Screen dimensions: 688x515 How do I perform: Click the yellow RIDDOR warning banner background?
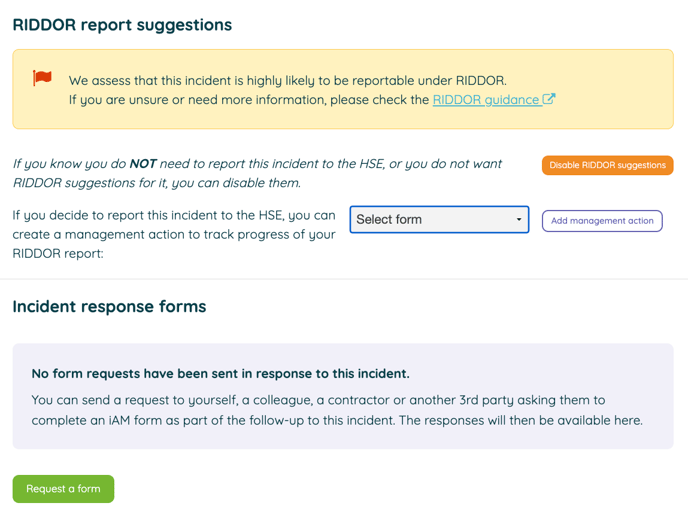click(343, 89)
